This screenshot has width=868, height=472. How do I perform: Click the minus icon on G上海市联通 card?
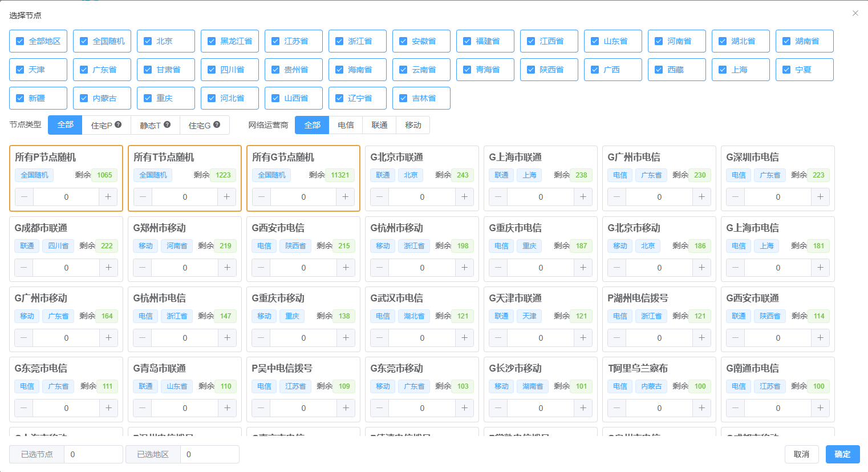pos(498,197)
